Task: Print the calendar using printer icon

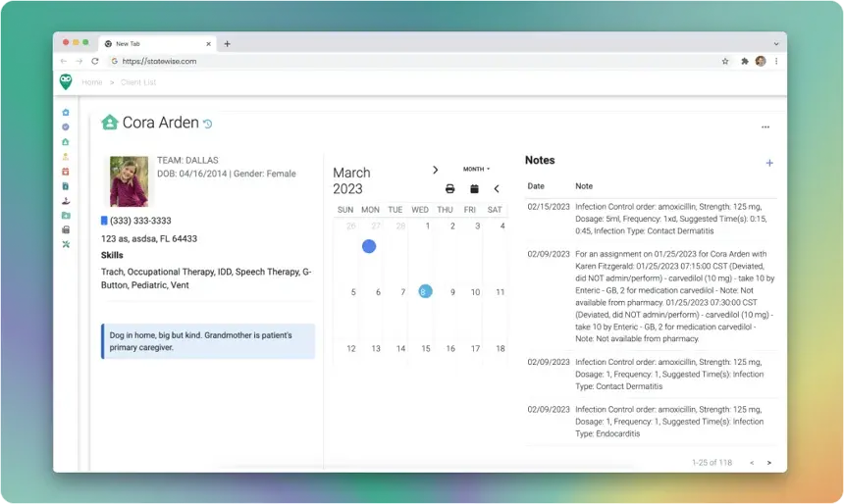Action: coord(449,188)
